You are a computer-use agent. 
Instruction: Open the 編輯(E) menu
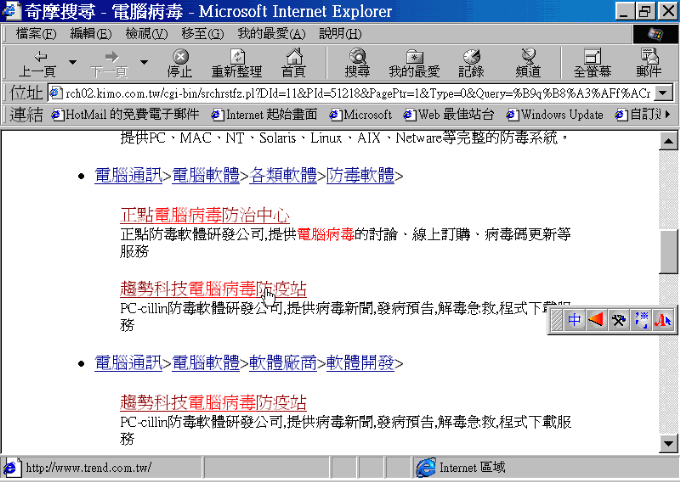tap(91, 33)
